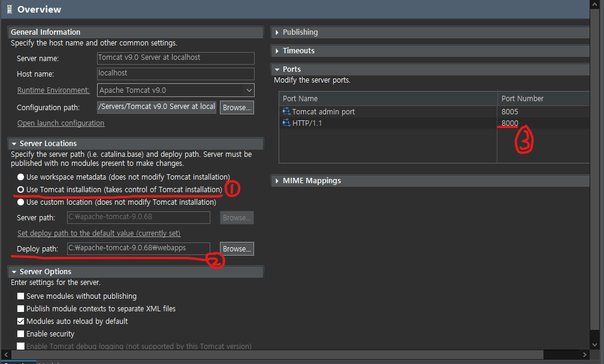Click the General Information section header
This screenshot has height=364, width=604.
point(135,32)
